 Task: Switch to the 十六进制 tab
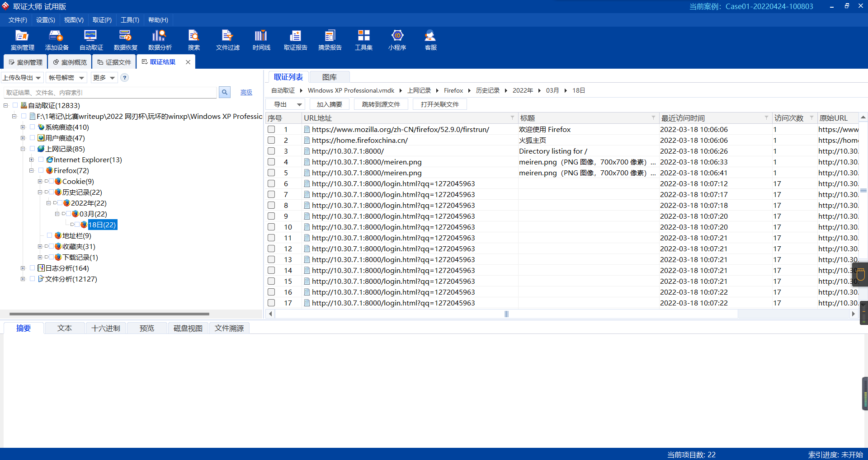[x=106, y=328]
